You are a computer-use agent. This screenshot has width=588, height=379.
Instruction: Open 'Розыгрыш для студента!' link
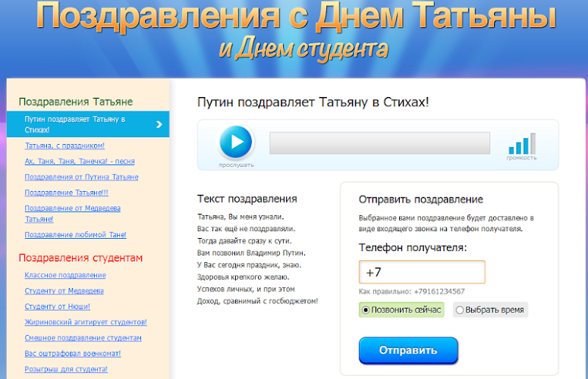pyautogui.click(x=66, y=369)
